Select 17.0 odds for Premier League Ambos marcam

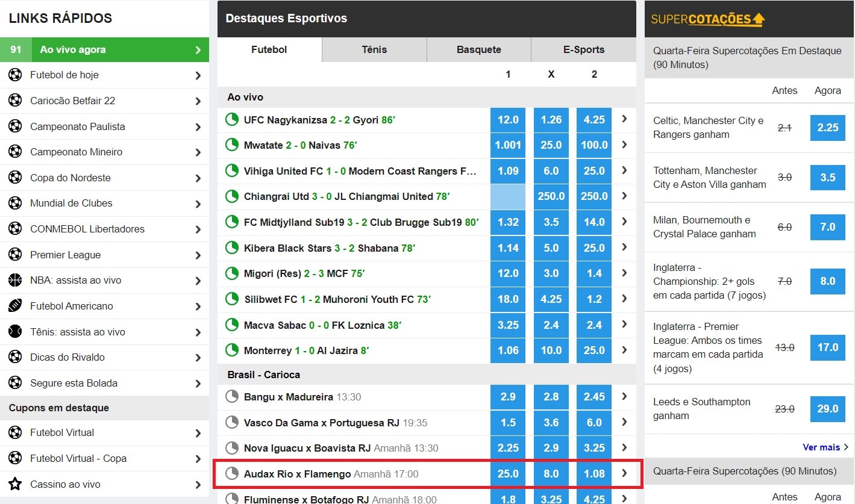828,347
